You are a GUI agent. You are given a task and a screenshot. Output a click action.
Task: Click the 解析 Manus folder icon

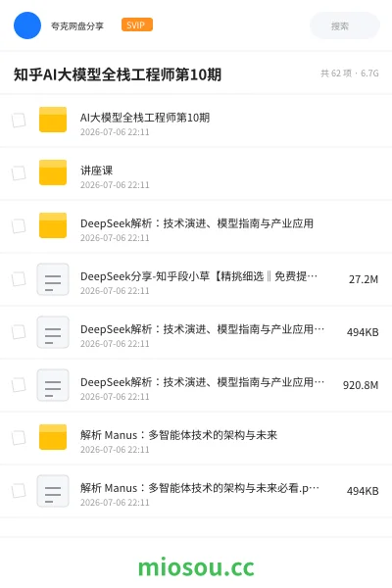pyautogui.click(x=53, y=437)
